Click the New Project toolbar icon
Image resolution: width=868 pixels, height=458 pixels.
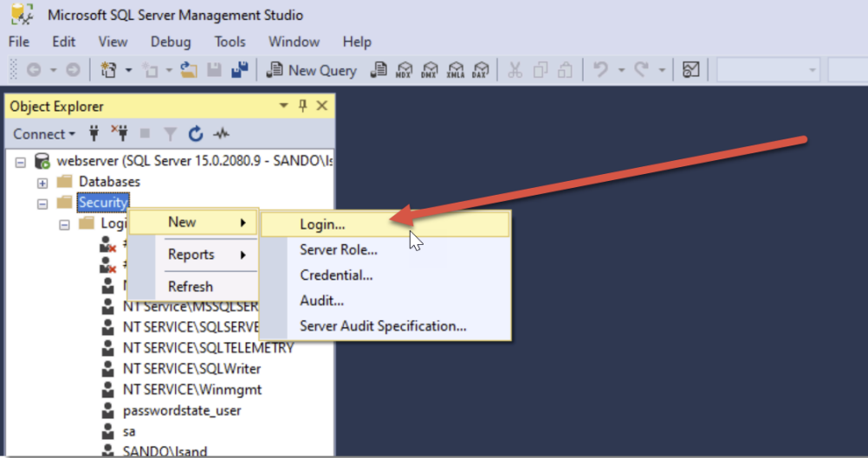pyautogui.click(x=108, y=69)
